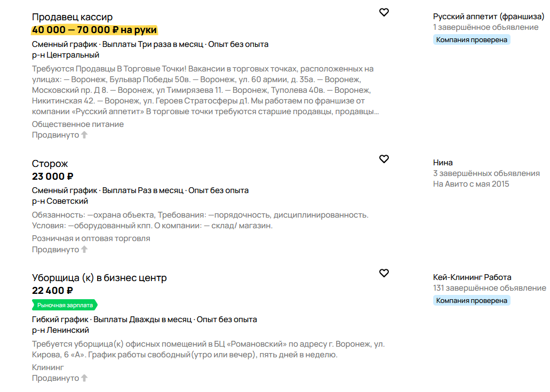The width and height of the screenshot is (550, 392).
Task: Open Кей-Клининг Работа company profile
Action: (x=472, y=277)
